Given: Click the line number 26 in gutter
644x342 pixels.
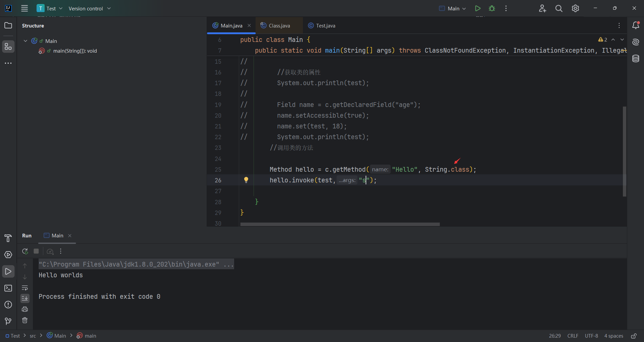Looking at the screenshot, I should [218, 180].
